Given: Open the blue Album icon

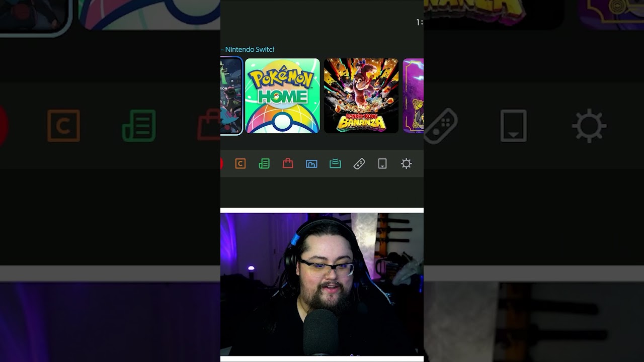Looking at the screenshot, I should [311, 163].
